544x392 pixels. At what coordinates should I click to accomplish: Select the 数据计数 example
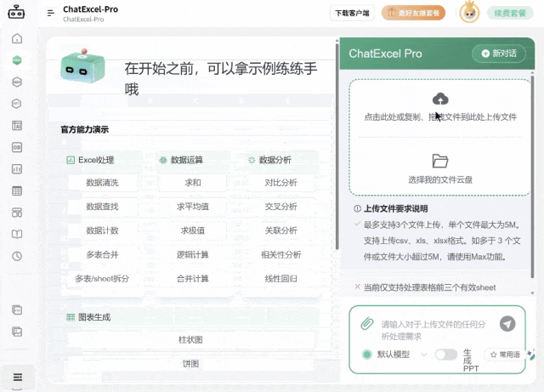(x=102, y=230)
